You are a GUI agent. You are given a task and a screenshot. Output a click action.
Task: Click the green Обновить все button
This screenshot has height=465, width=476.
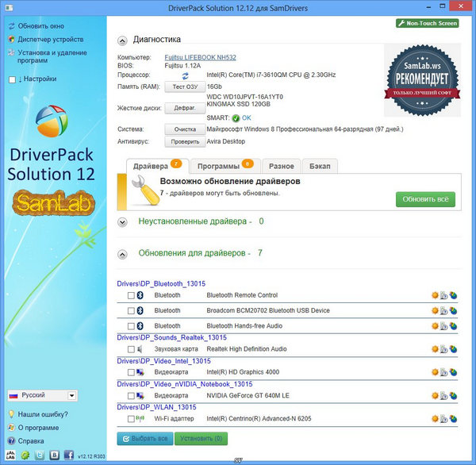point(425,199)
